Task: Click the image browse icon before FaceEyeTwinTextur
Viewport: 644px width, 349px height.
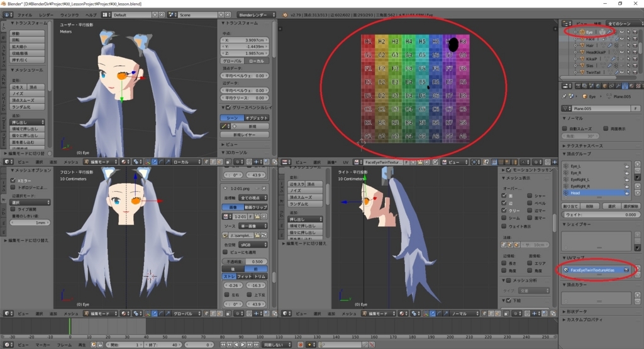Action: 358,162
